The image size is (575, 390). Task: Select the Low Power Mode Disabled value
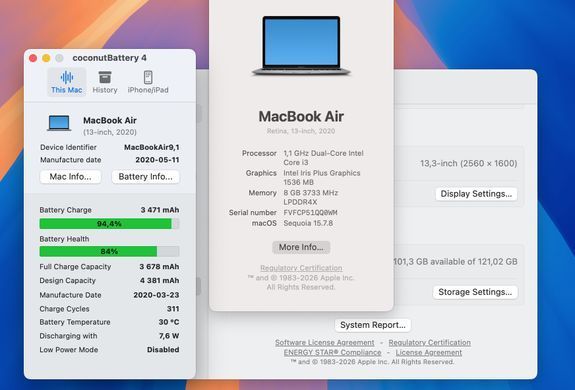point(163,350)
